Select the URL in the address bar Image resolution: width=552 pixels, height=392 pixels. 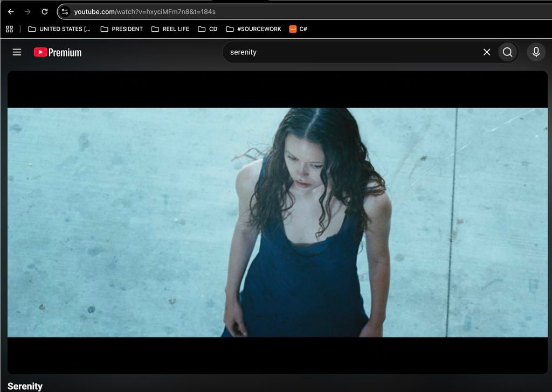coord(144,12)
